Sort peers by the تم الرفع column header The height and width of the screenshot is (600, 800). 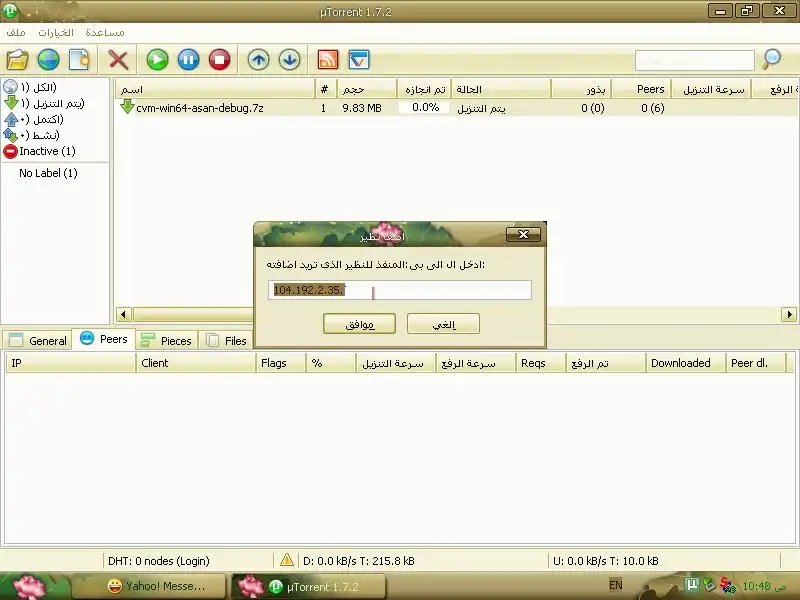[605, 363]
